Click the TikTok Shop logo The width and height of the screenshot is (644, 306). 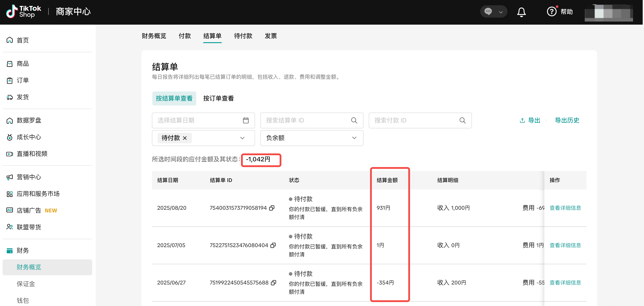24,11
